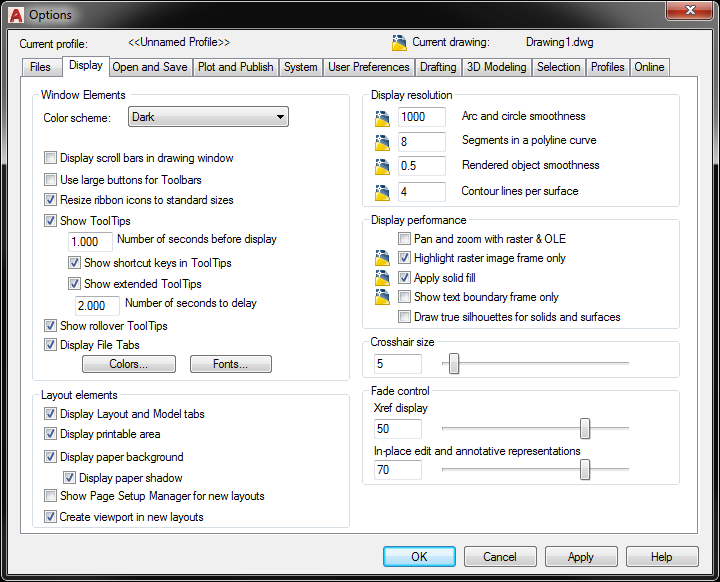Image resolution: width=720 pixels, height=582 pixels.
Task: Switch to the Drafting tab
Action: (x=438, y=67)
